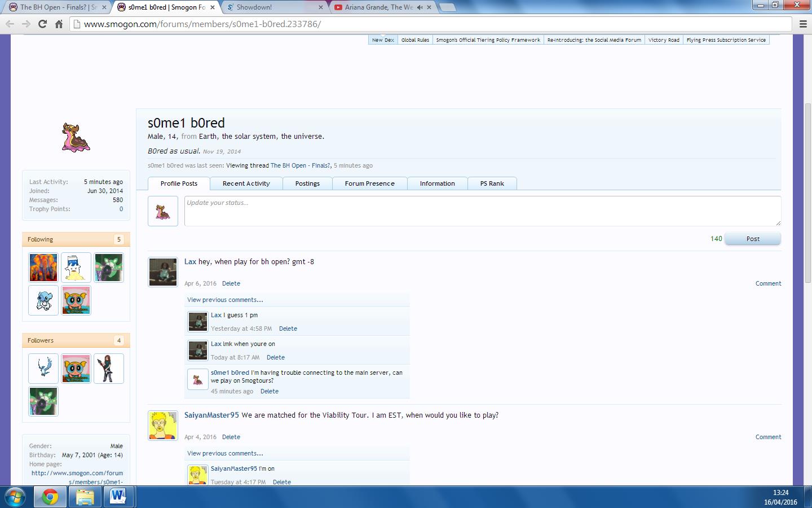Click the Post status button

(753, 239)
